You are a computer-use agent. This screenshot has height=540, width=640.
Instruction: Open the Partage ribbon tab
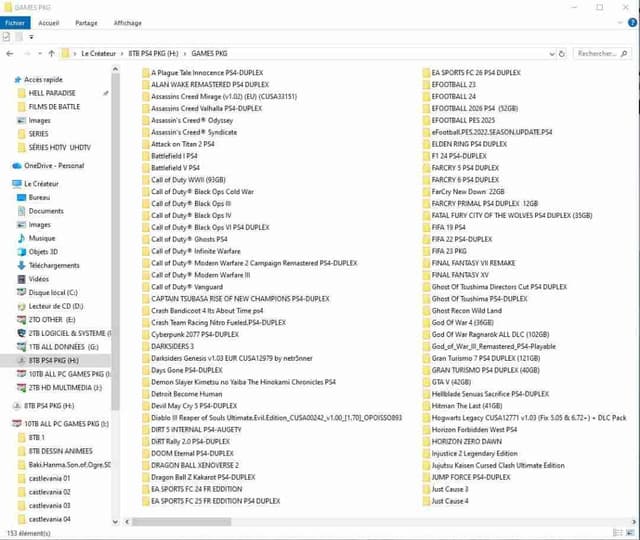pyautogui.click(x=86, y=23)
